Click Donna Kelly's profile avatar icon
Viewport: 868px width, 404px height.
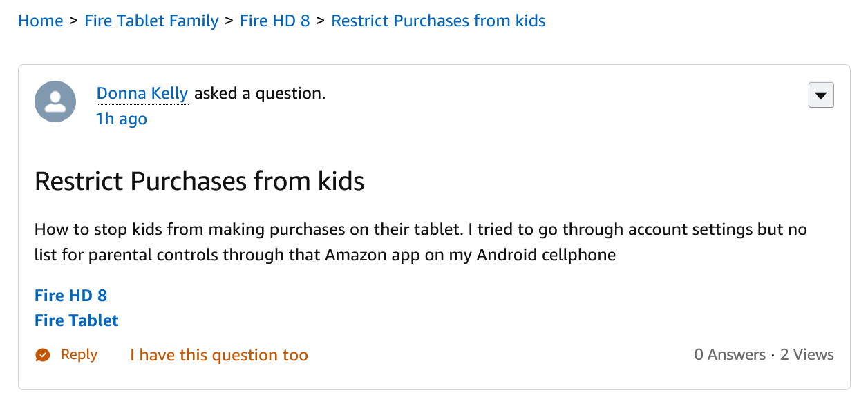[x=55, y=102]
